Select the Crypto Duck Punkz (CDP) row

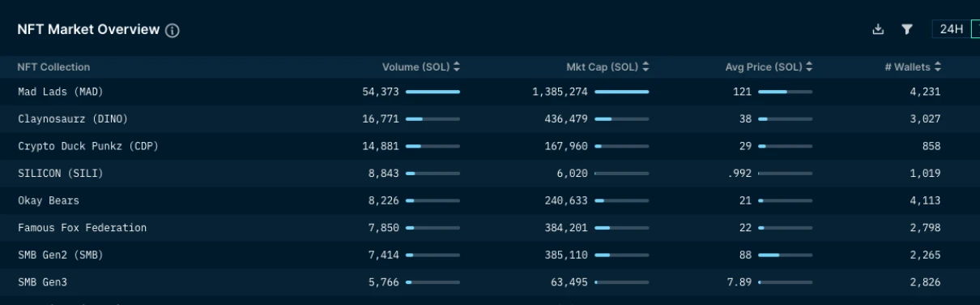(x=490, y=146)
